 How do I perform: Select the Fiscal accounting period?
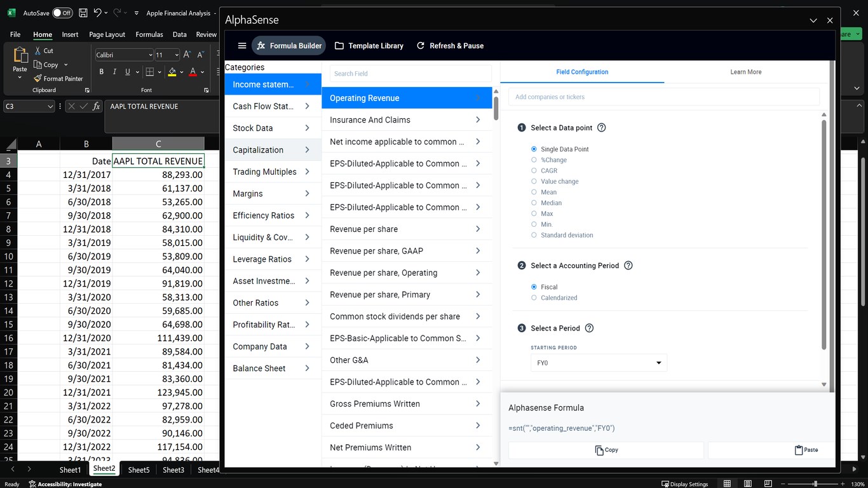[x=534, y=287]
